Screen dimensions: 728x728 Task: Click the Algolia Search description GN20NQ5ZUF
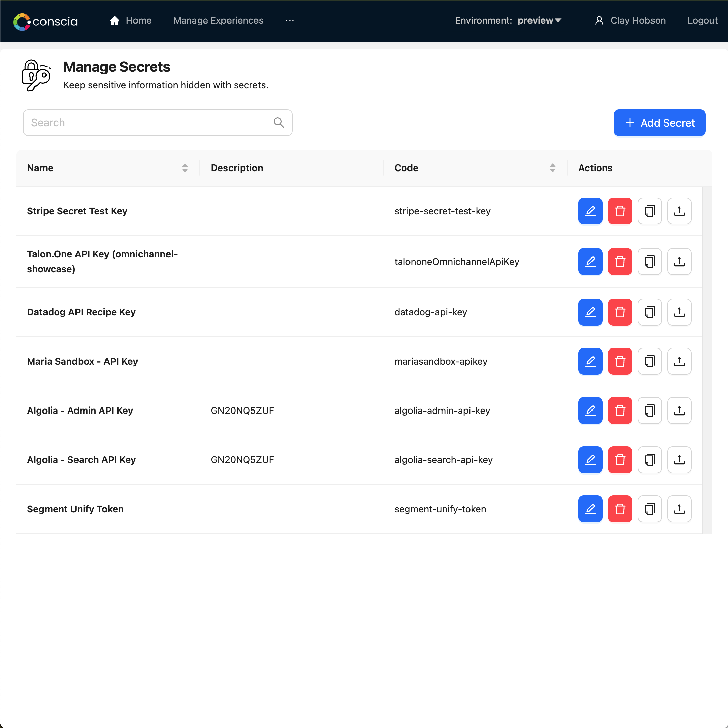coord(242,460)
